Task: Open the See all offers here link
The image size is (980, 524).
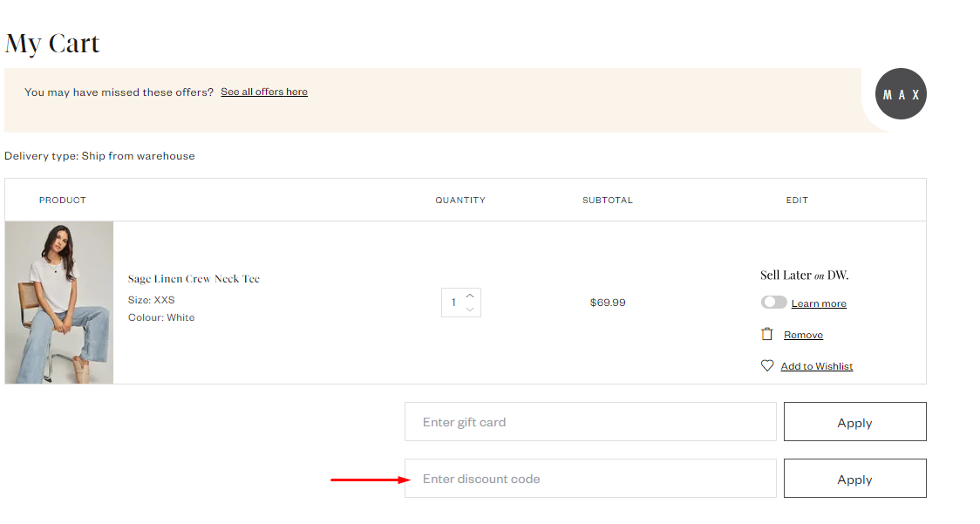Action: [x=264, y=92]
